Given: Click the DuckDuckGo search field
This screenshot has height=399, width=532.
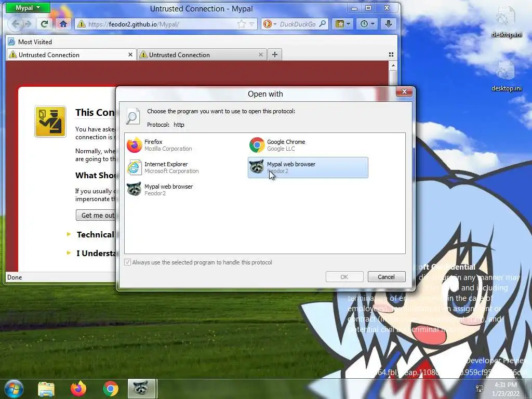Looking at the screenshot, I should [298, 24].
